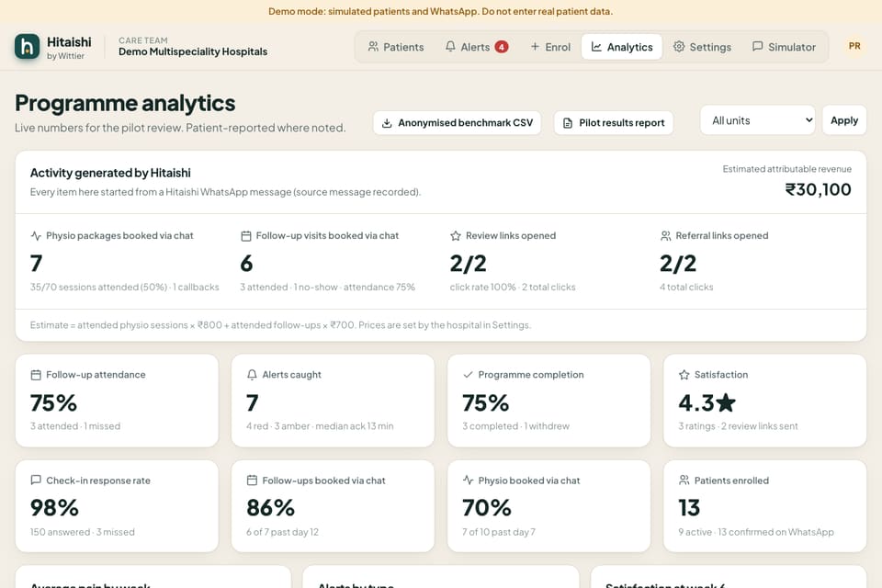This screenshot has width=882, height=588.
Task: Click the '4 total clicks' text
Action: pos(686,287)
